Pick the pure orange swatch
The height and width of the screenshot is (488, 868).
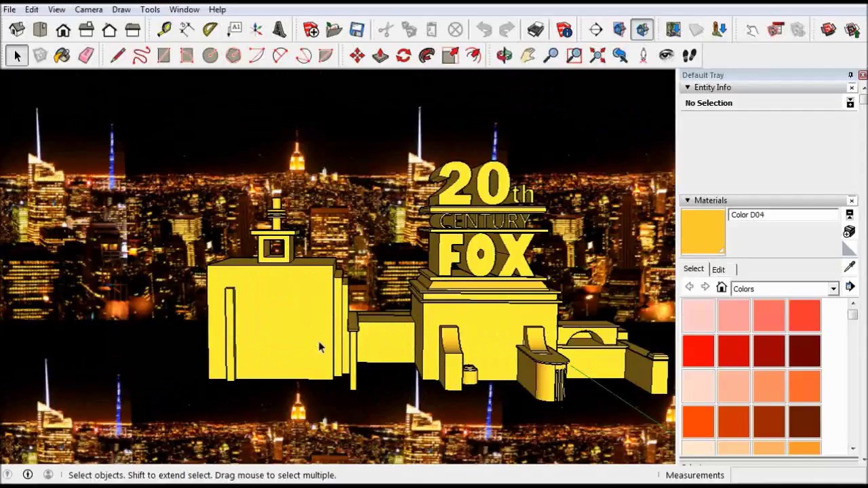point(698,422)
